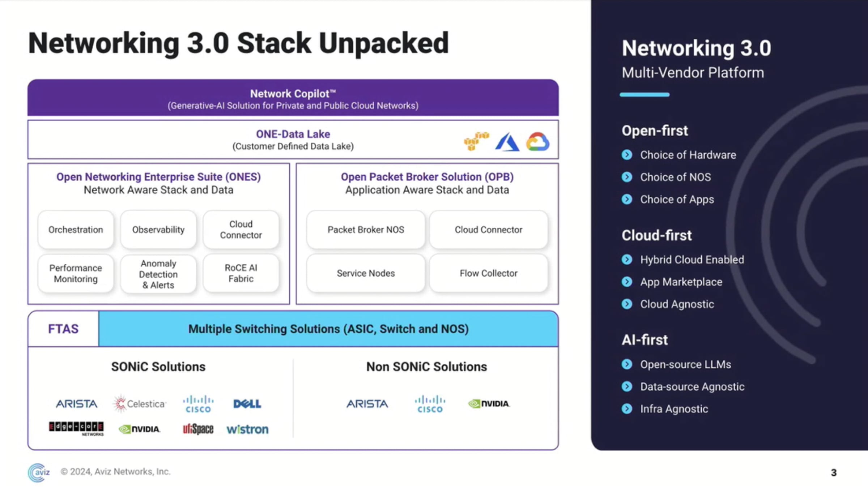The height and width of the screenshot is (488, 868).
Task: Click the Flow Collector box
Action: (x=488, y=273)
